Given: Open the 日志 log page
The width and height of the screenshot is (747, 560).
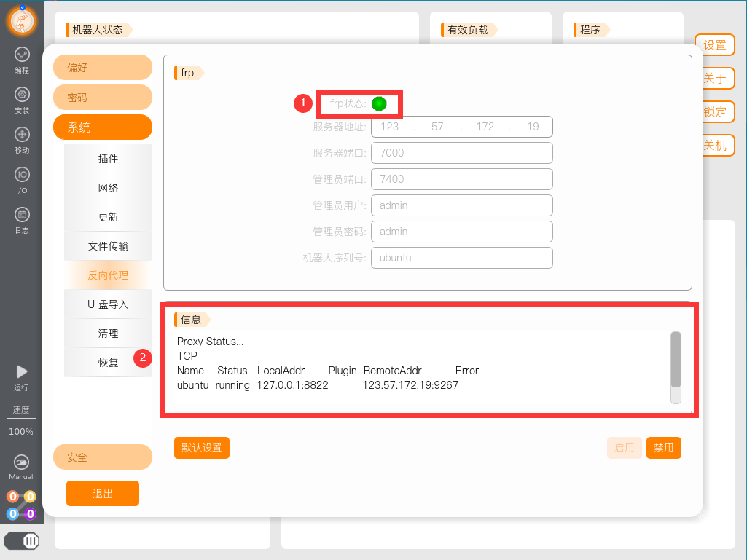Looking at the screenshot, I should [22, 220].
